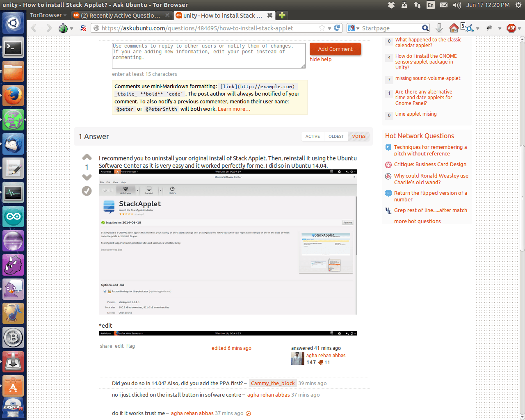This screenshot has height=420, width=525.
Task: Open the clock Jun 17 12:20 PM
Action: coord(488,5)
